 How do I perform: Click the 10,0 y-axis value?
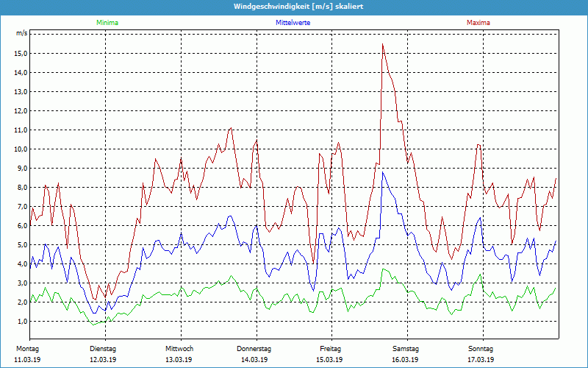click(x=21, y=149)
